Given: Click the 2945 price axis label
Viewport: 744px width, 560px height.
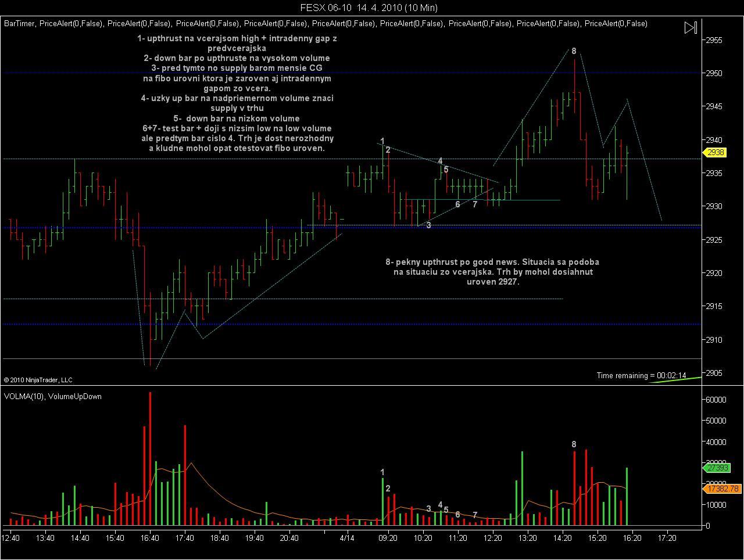Looking at the screenshot, I should [714, 106].
